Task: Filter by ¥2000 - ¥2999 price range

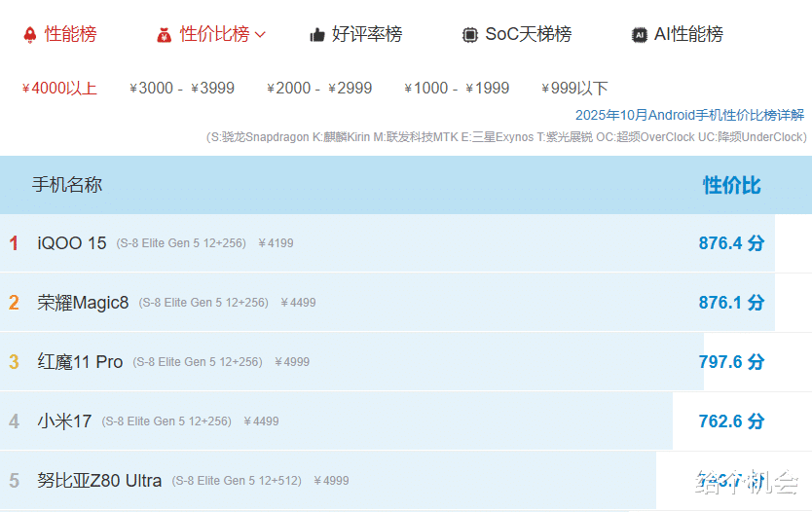Action: (x=319, y=88)
